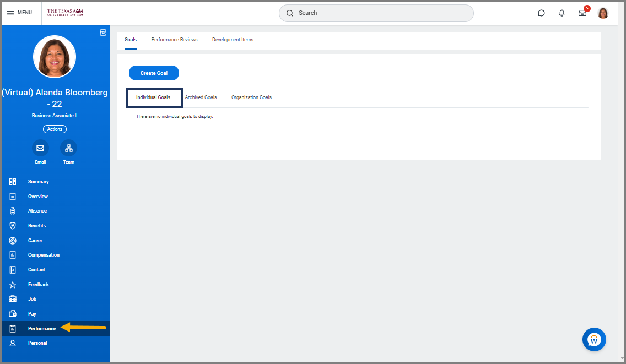Open Compensation in the sidebar
626x364 pixels.
coord(44,255)
